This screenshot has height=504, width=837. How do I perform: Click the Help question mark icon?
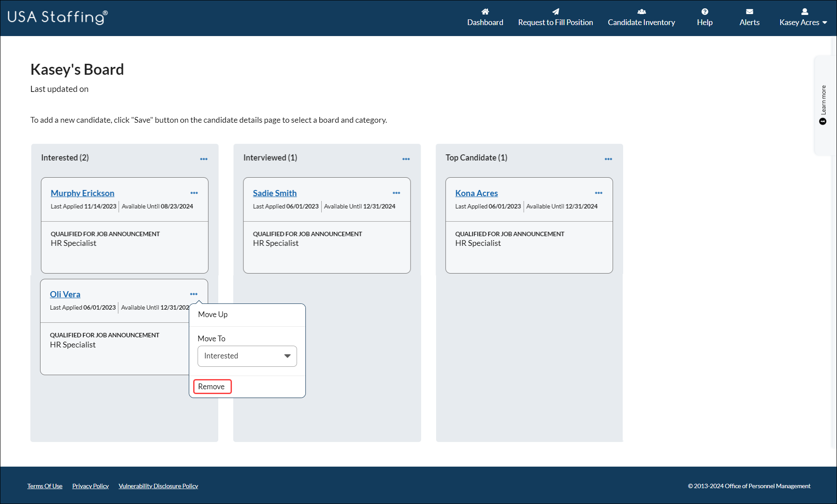705,12
